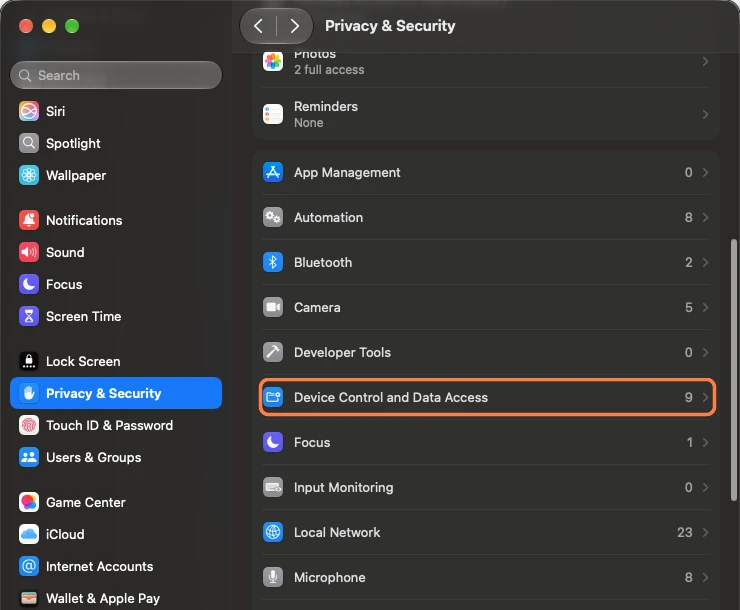Expand the App Management chevron
The width and height of the screenshot is (740, 610).
[x=705, y=172]
